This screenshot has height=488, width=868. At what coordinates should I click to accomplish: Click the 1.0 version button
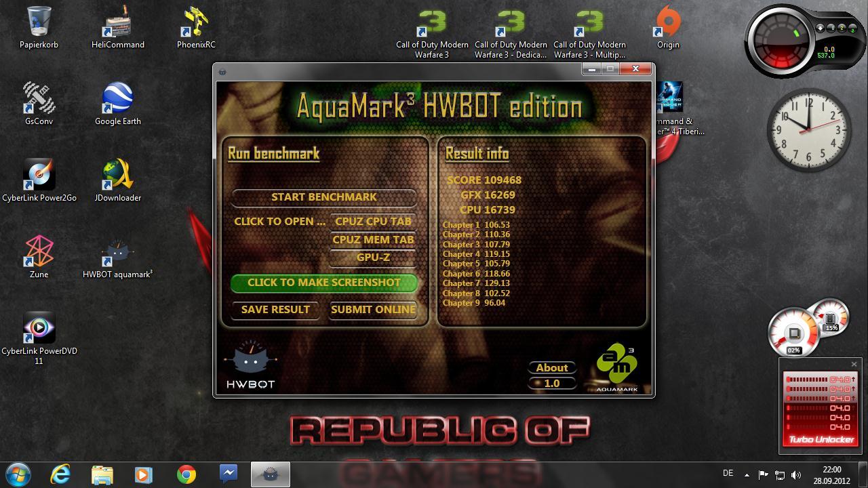pos(552,383)
